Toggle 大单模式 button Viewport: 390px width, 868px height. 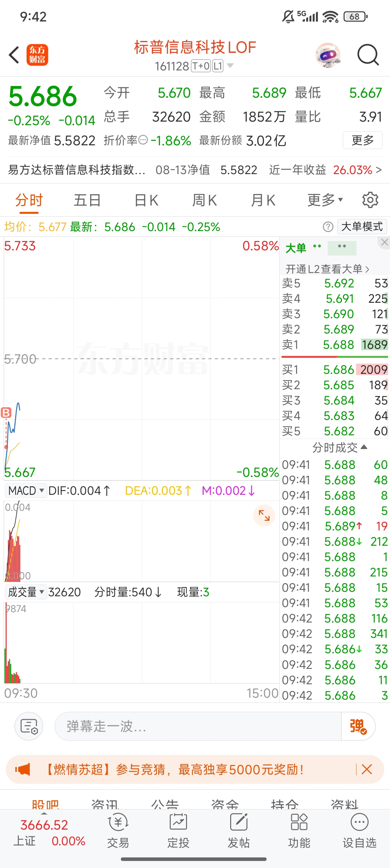pos(362,226)
